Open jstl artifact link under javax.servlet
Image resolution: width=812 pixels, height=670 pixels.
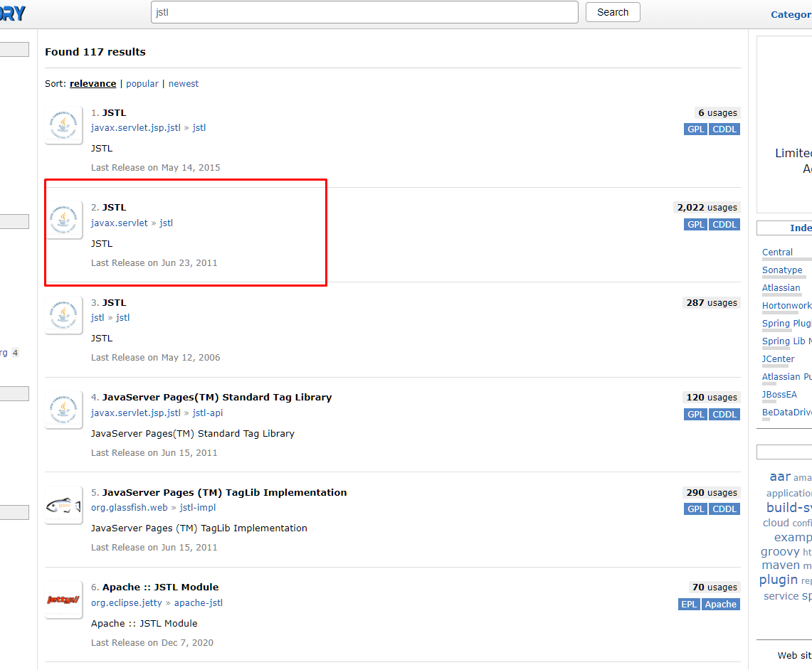(x=166, y=223)
